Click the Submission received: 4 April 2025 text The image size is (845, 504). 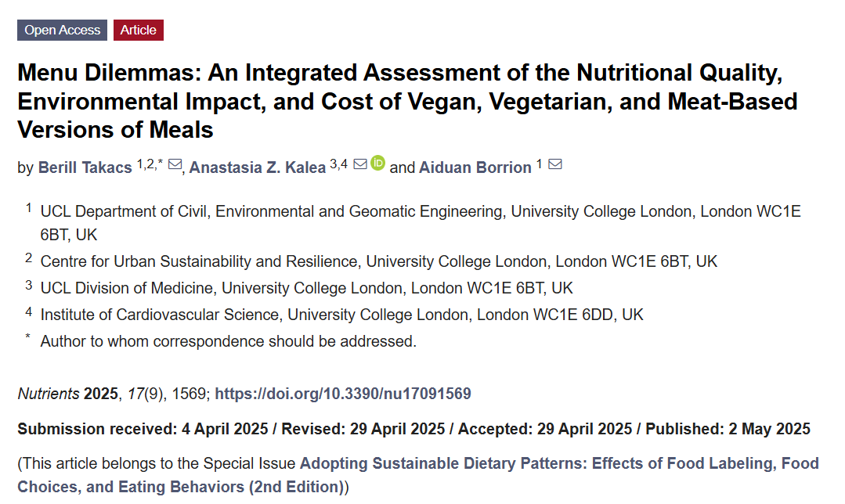143,429
